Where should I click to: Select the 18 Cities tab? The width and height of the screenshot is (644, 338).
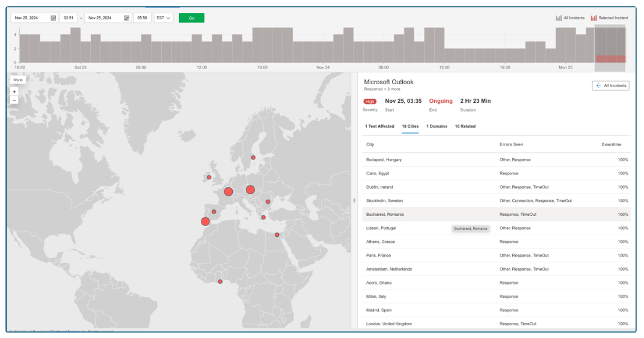click(410, 126)
